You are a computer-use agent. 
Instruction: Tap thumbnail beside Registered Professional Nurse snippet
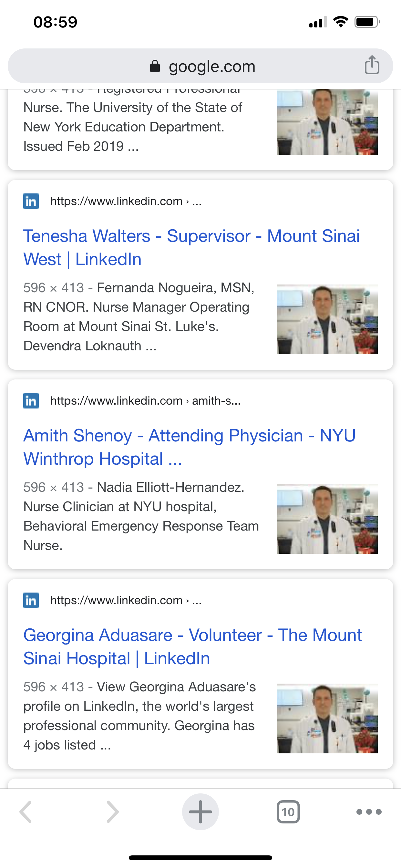[x=327, y=122]
